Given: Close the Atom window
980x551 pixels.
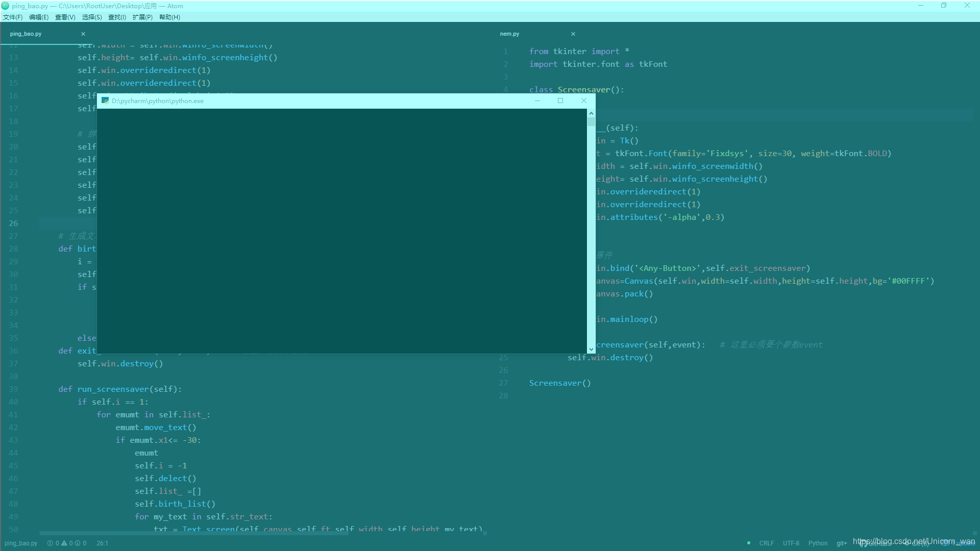Looking at the screenshot, I should click(x=967, y=6).
